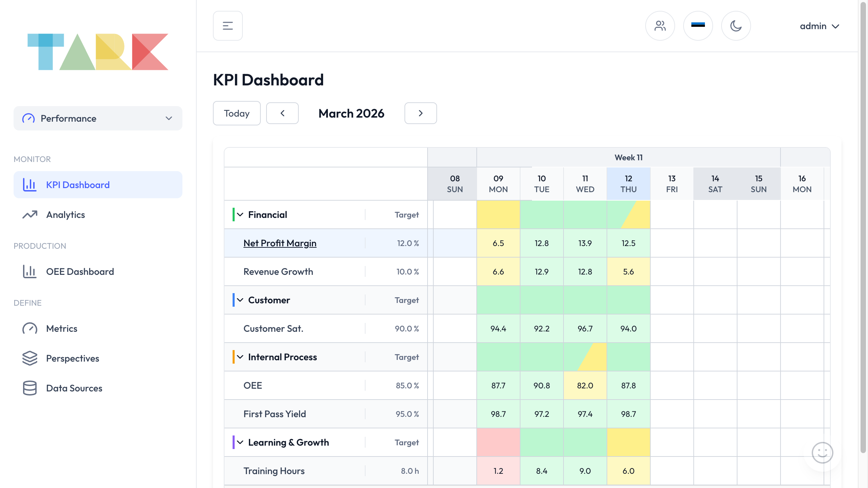Click the Today button

pyautogui.click(x=236, y=113)
